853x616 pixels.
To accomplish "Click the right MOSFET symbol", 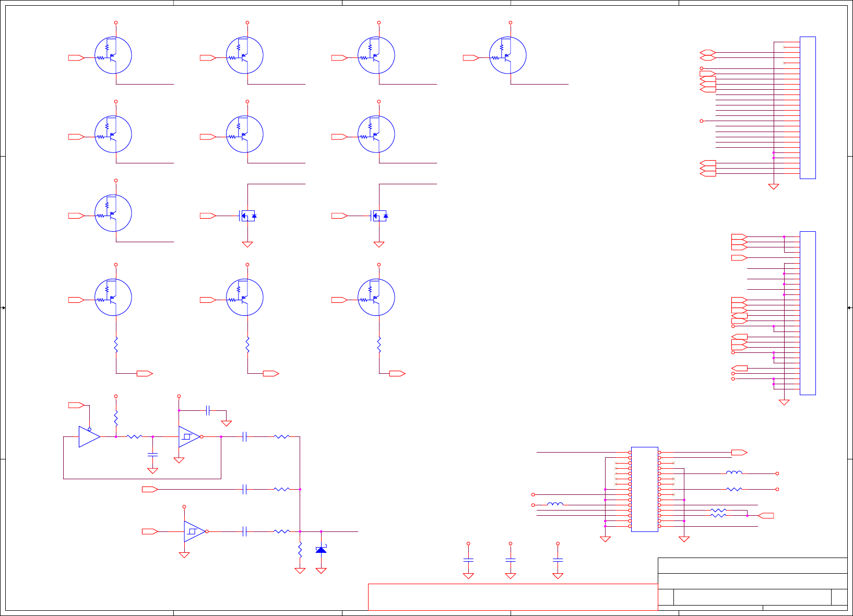I will click(379, 216).
